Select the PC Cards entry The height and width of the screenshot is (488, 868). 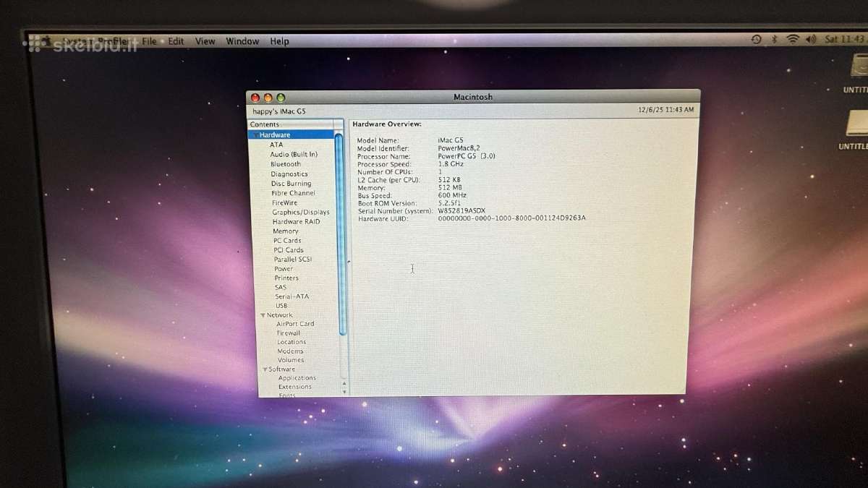click(x=287, y=241)
